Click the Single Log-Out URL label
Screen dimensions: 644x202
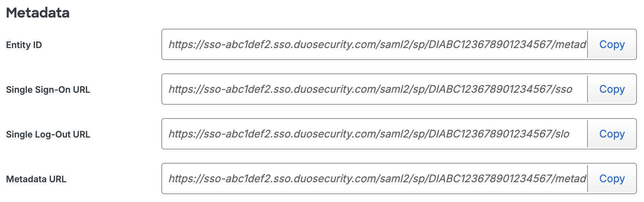pos(48,135)
